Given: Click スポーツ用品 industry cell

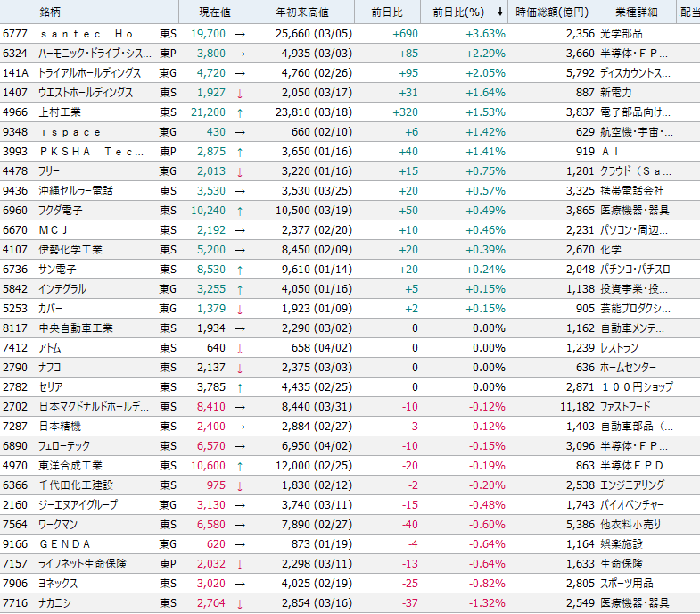Looking at the screenshot, I should (626, 584).
